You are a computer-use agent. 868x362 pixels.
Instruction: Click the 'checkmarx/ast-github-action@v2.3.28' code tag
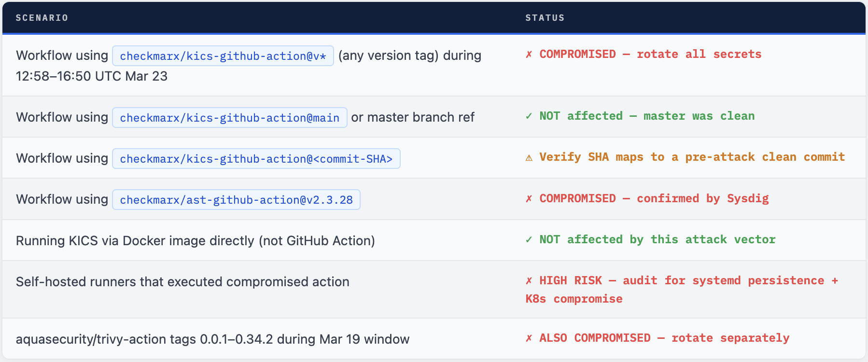coord(237,200)
